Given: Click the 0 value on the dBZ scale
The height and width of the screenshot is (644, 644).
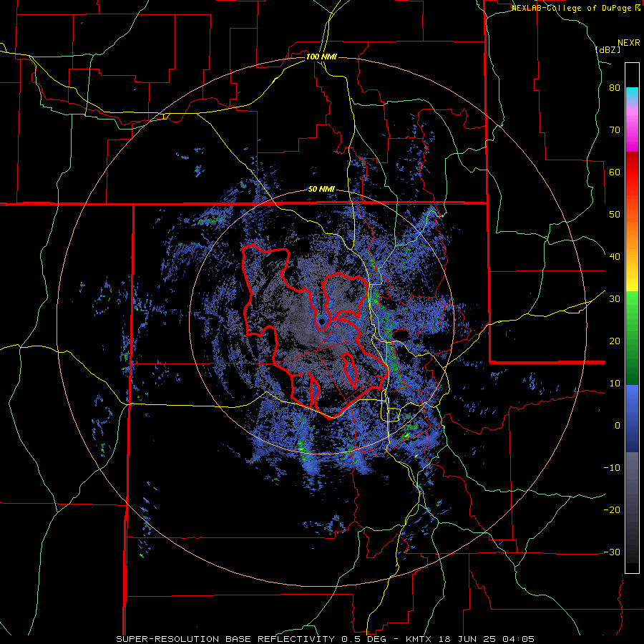Looking at the screenshot, I should tap(618, 426).
